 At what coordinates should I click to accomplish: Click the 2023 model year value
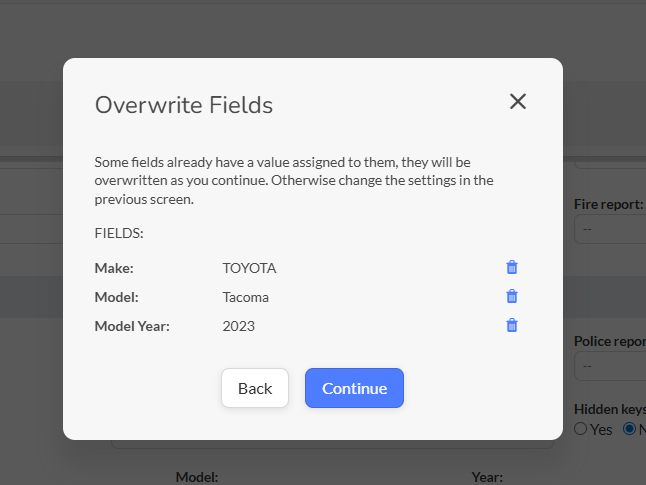[238, 326]
